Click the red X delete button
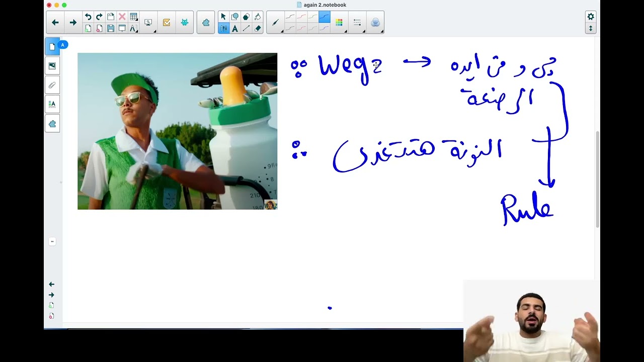 (x=122, y=17)
